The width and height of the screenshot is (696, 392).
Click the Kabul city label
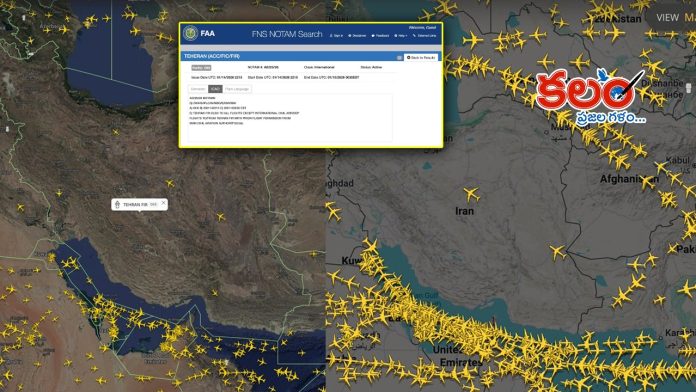point(678,160)
